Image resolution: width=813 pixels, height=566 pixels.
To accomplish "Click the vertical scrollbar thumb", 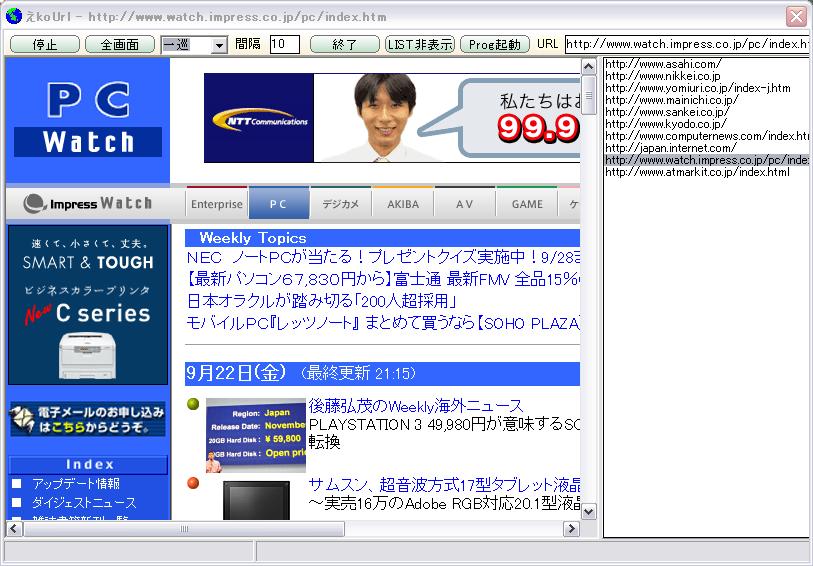I will click(588, 95).
